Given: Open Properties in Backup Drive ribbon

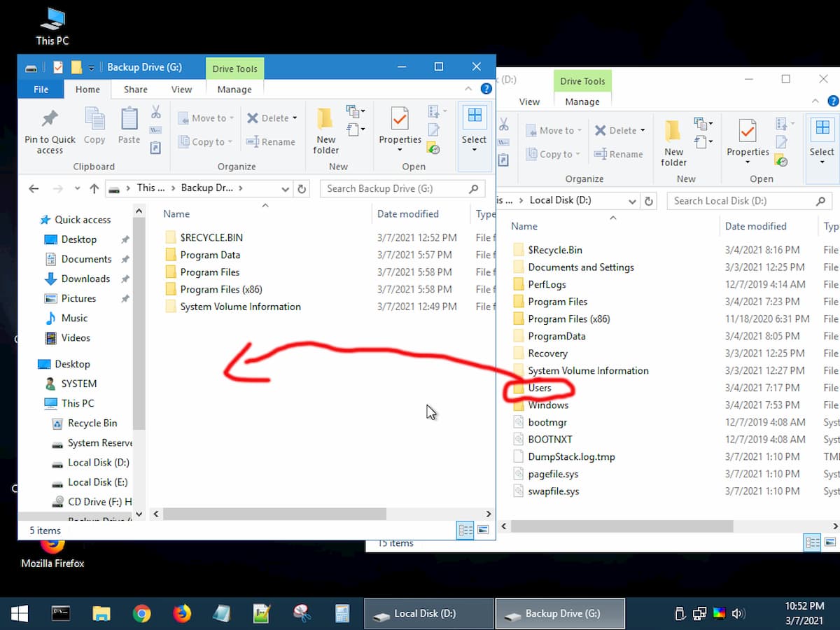Looking at the screenshot, I should 399,131.
